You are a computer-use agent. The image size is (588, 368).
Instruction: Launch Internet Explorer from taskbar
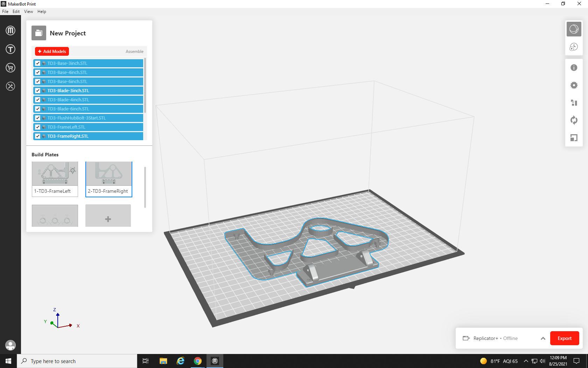tap(181, 361)
